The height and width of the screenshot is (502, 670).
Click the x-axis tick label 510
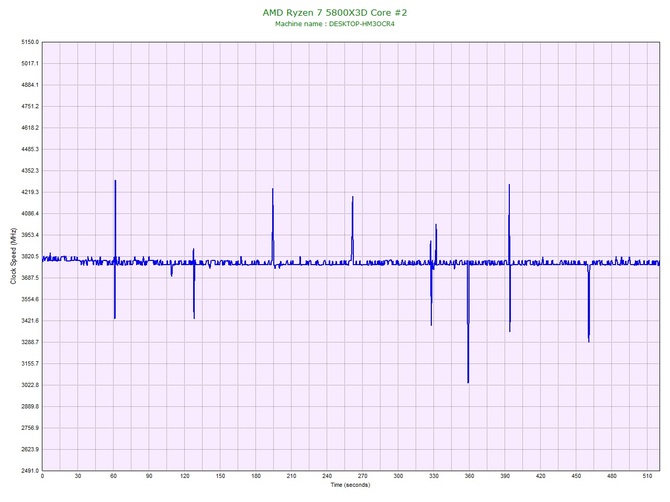pyautogui.click(x=647, y=476)
